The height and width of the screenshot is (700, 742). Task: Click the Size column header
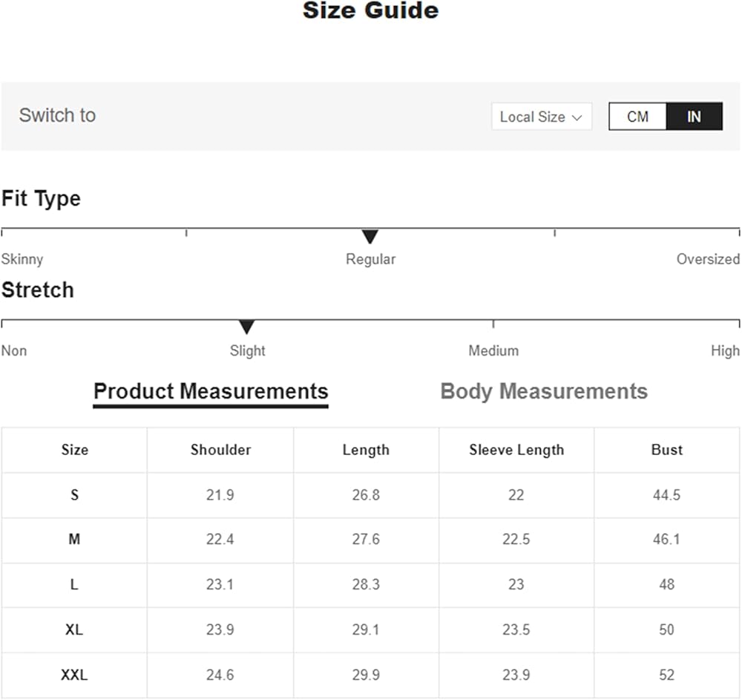tap(74, 450)
